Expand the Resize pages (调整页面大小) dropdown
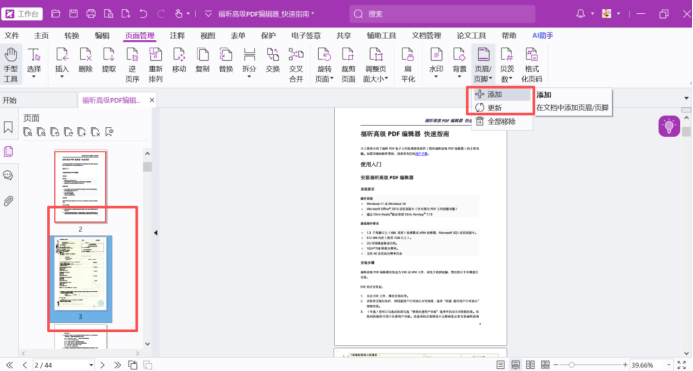The width and height of the screenshot is (693, 371). click(386, 79)
